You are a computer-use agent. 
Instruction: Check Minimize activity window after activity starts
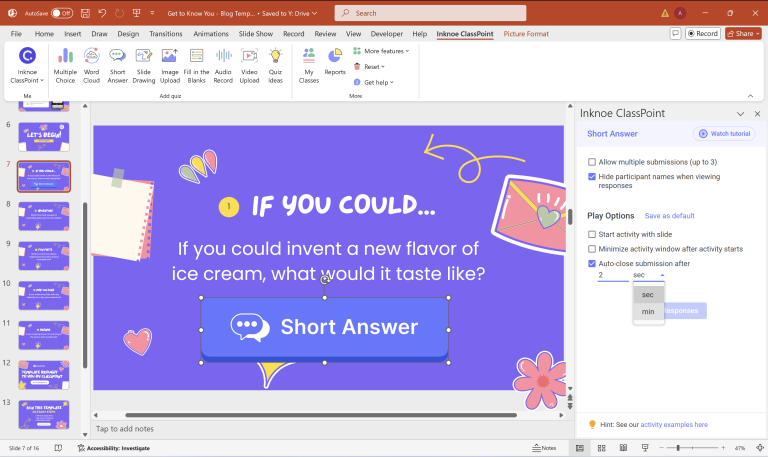tap(592, 249)
